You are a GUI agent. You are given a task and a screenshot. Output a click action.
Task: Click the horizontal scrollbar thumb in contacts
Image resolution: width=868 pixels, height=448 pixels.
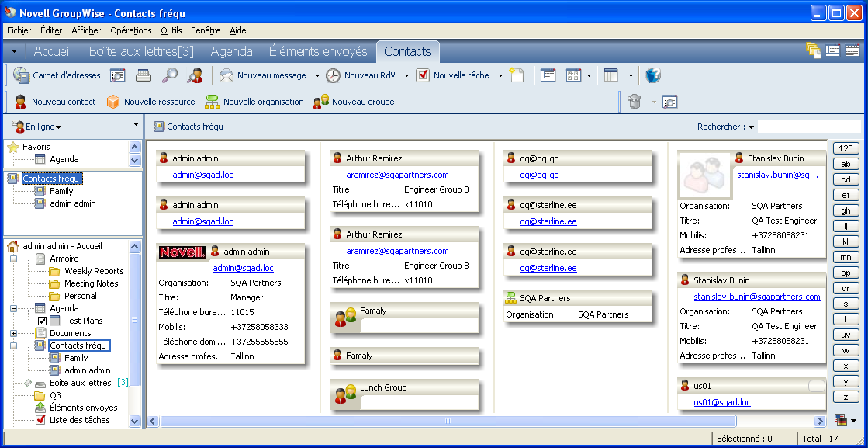point(448,422)
